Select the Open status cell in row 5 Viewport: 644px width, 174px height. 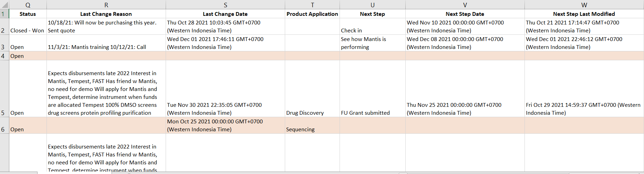pos(28,89)
